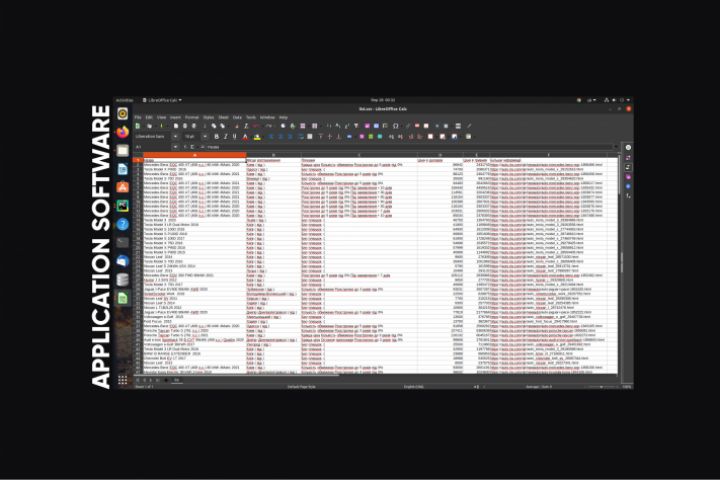Open the Data menu
The image size is (720, 480).
(x=237, y=118)
